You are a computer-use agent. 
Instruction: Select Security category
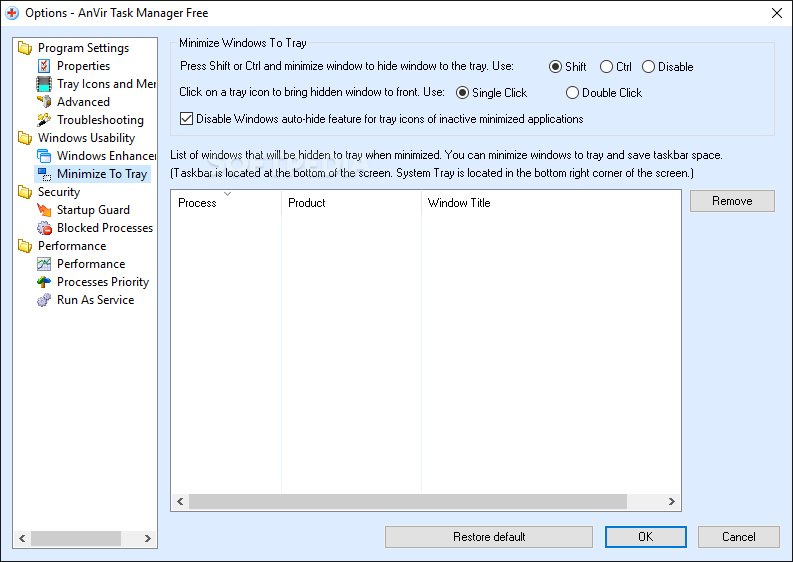click(x=59, y=192)
